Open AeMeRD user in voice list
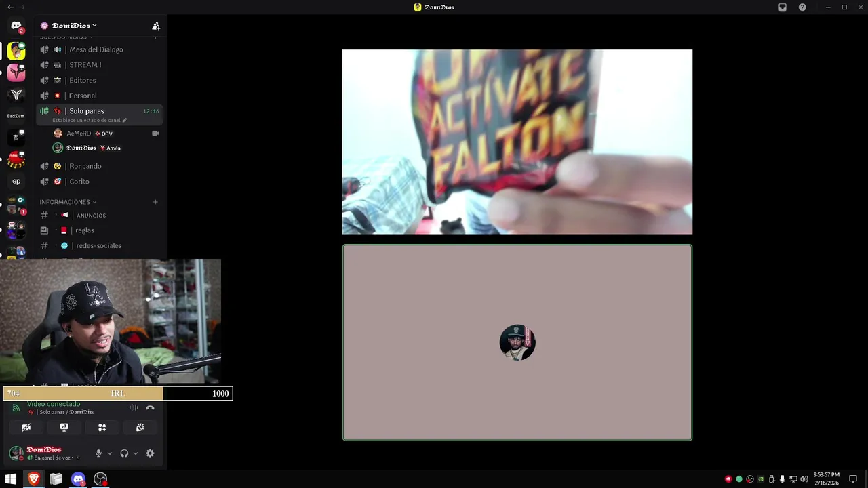Image resolution: width=868 pixels, height=488 pixels. coord(79,134)
